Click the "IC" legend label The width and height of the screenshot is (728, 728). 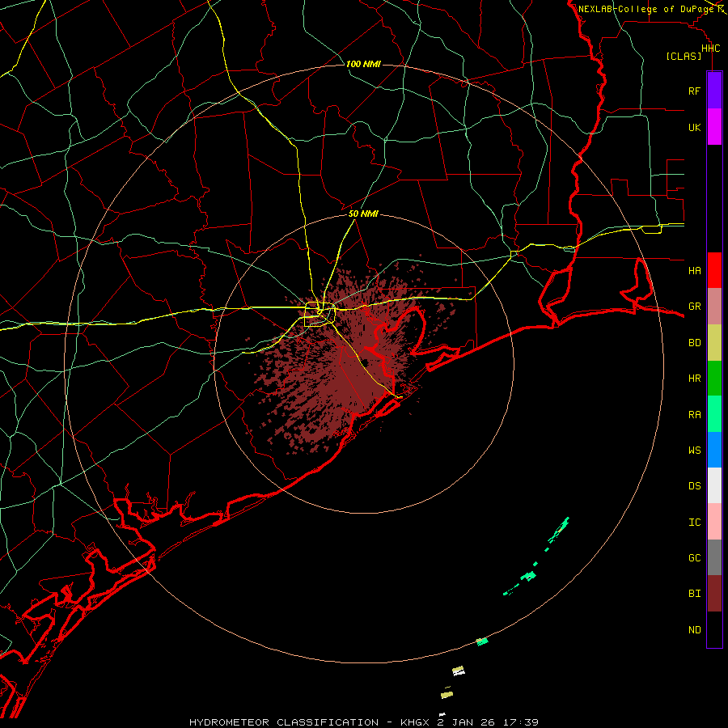(695, 523)
